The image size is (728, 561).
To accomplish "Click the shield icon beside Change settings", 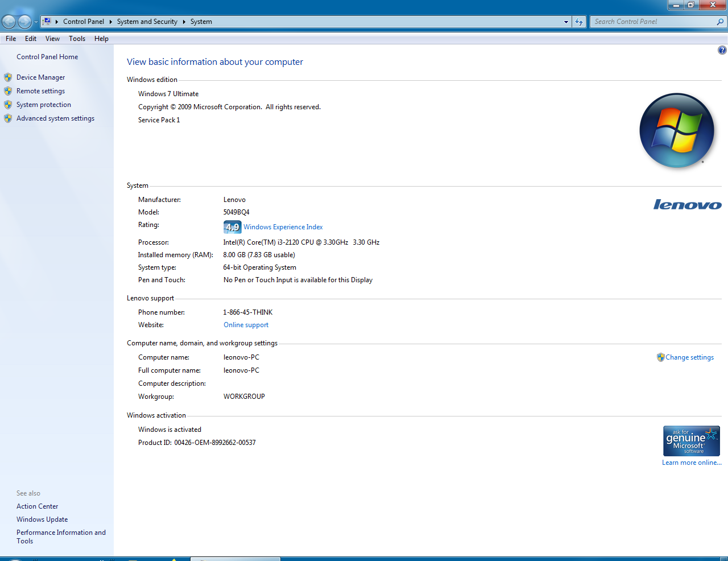I will coord(660,357).
